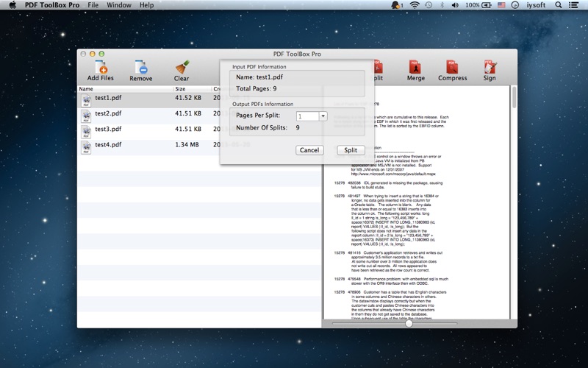588x368 pixels.
Task: Open the Apple menu
Action: click(12, 5)
